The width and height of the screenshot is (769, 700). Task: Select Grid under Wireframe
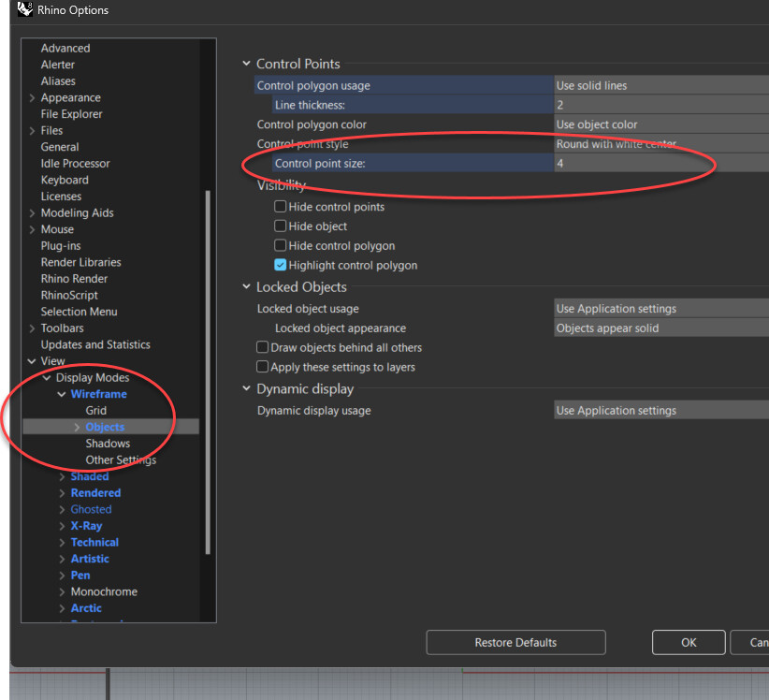(96, 411)
